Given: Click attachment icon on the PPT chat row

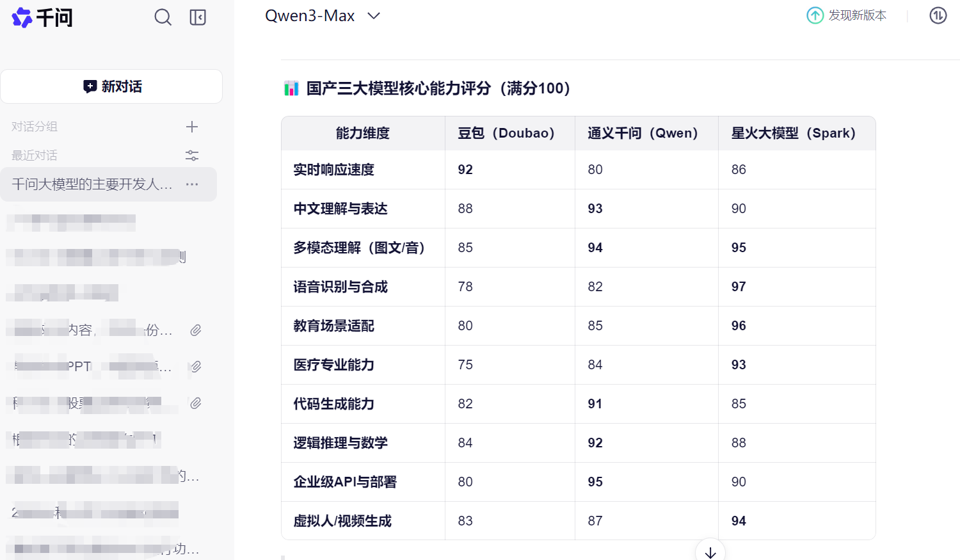Looking at the screenshot, I should tap(196, 367).
